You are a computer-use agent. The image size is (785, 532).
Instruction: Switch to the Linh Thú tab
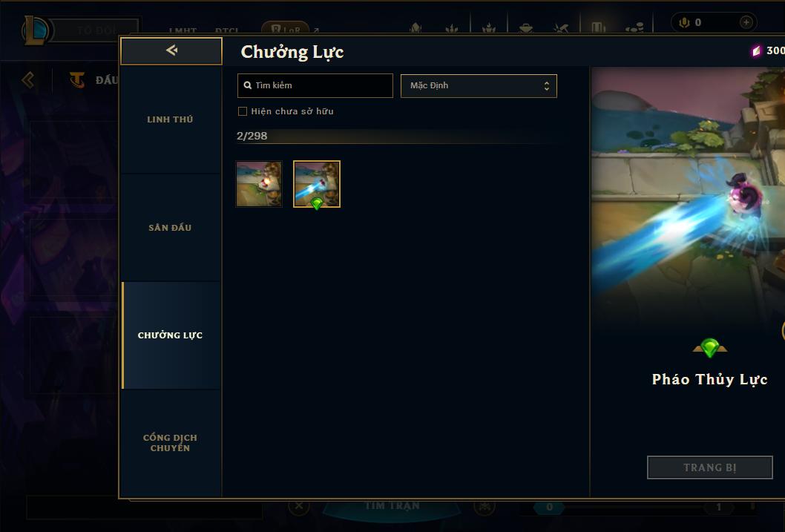click(170, 119)
